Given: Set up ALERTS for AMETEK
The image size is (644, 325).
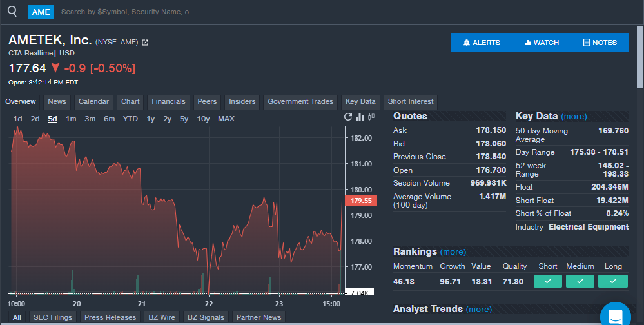Looking at the screenshot, I should click(482, 43).
